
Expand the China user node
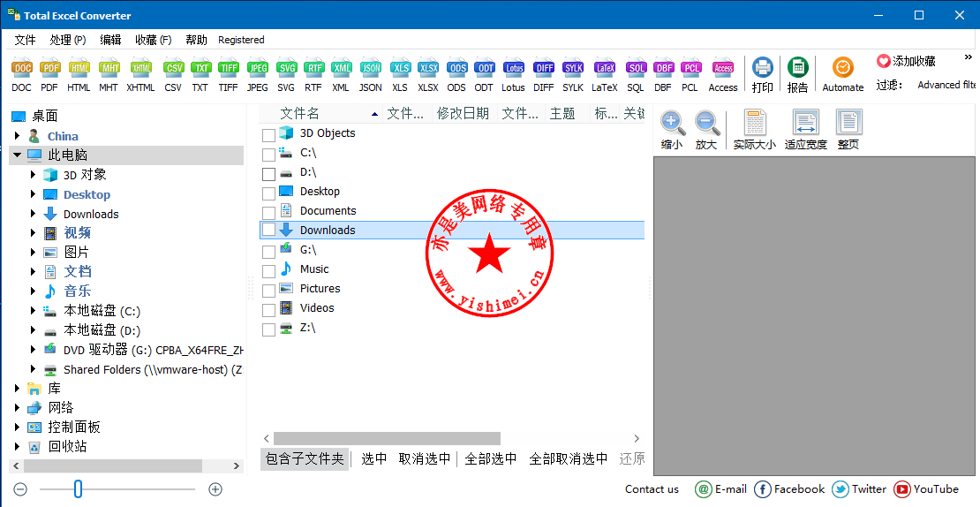[18, 136]
